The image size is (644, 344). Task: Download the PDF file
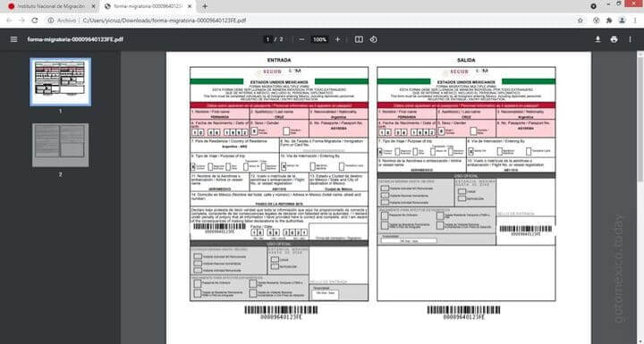(597, 39)
